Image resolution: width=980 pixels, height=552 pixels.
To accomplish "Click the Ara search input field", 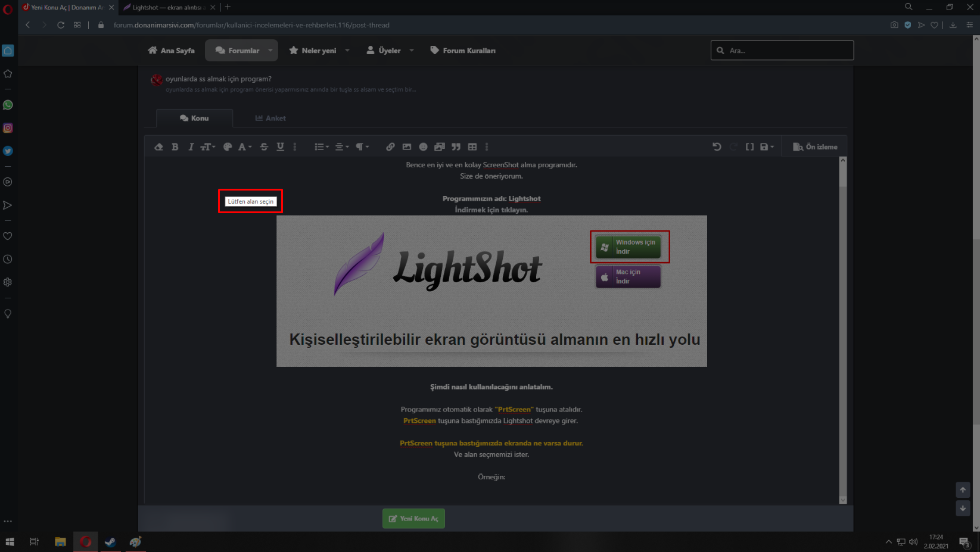I will [782, 51].
